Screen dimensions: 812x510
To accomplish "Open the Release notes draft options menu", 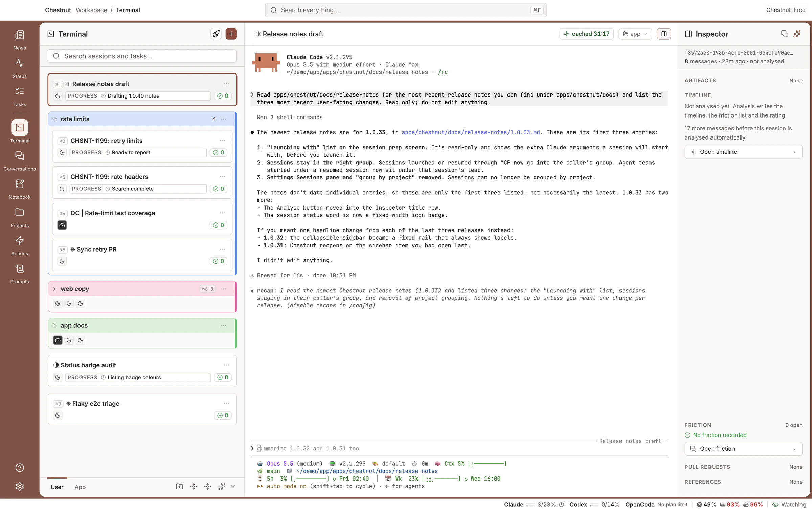I will click(226, 84).
